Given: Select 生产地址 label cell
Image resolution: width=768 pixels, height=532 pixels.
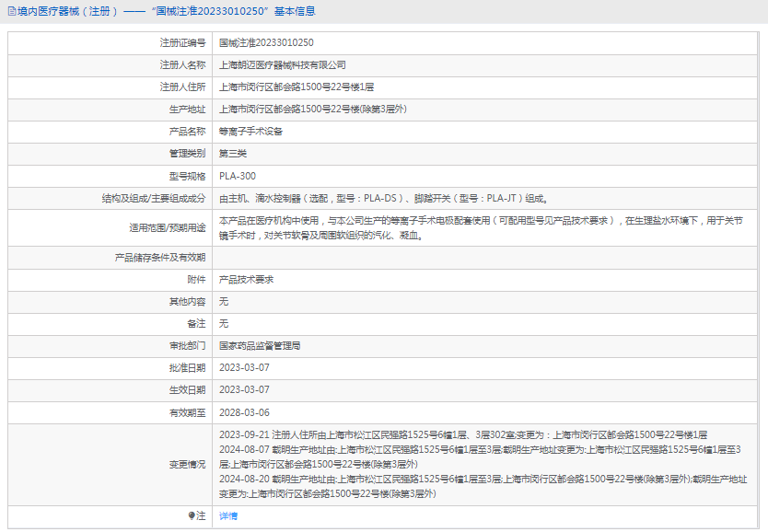Looking at the screenshot, I should coord(110,110).
